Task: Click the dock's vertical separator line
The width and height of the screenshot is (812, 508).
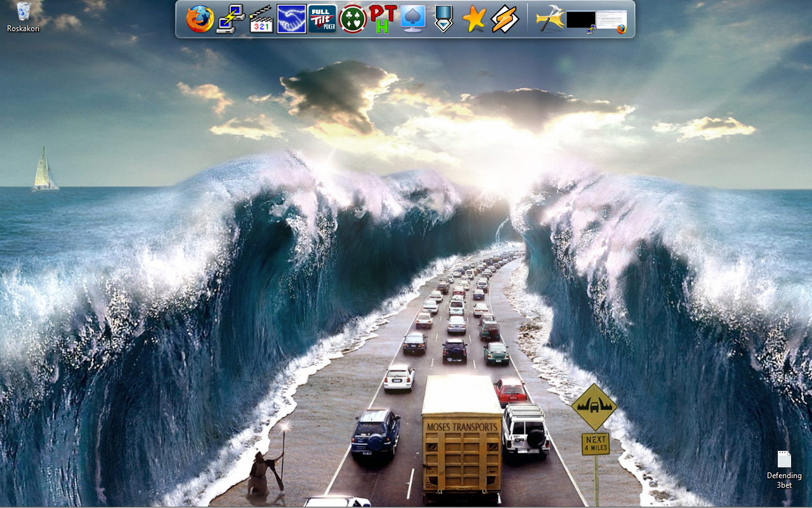Action: 527,19
